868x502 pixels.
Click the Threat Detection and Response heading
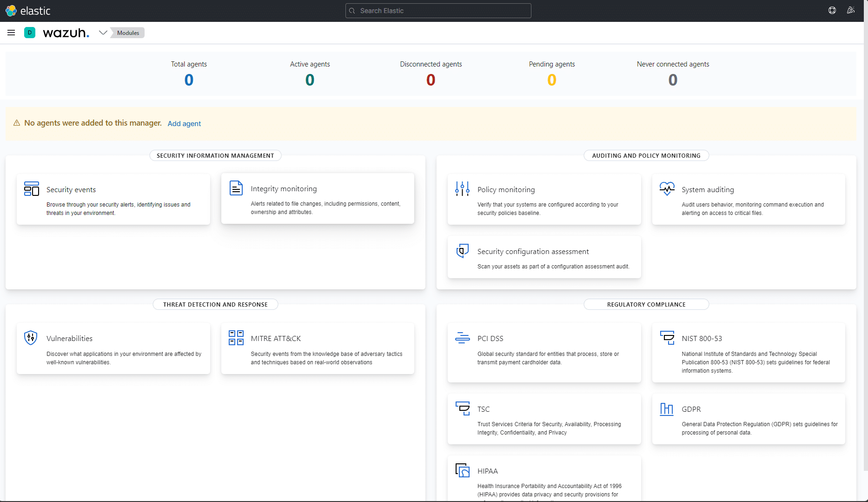coord(215,304)
